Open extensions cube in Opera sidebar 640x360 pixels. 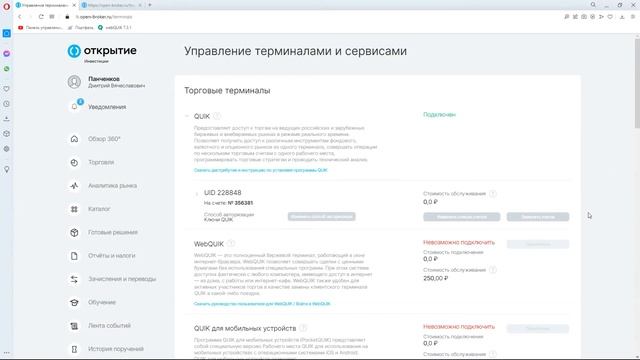(x=7, y=134)
